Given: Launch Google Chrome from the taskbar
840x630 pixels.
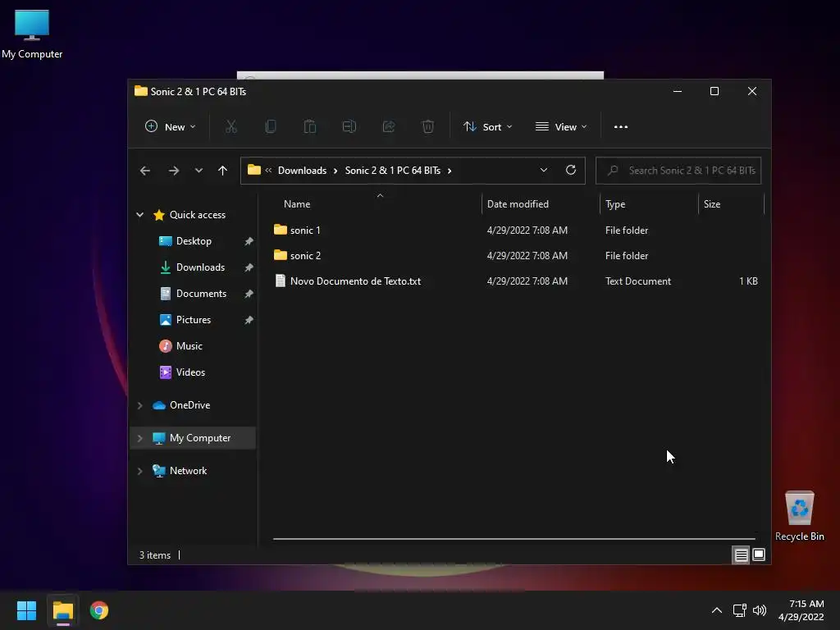Looking at the screenshot, I should click(99, 610).
